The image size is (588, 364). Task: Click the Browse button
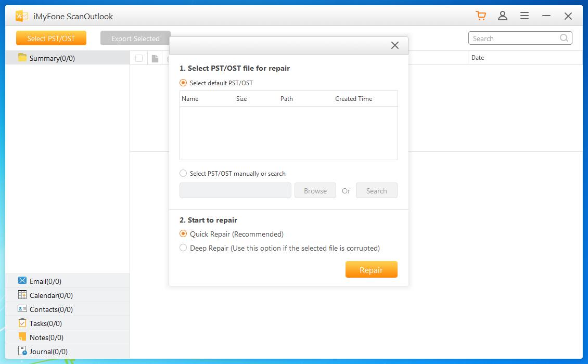(x=315, y=190)
